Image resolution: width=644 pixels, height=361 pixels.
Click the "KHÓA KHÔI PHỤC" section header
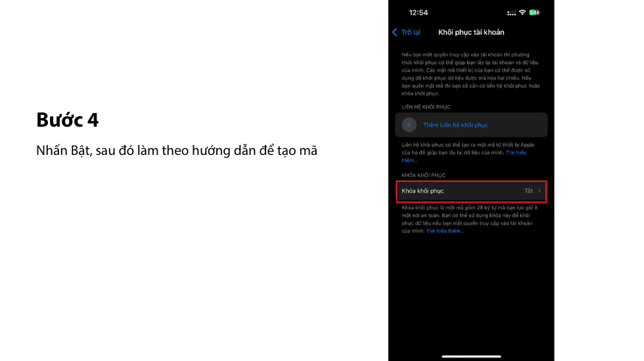click(x=423, y=175)
